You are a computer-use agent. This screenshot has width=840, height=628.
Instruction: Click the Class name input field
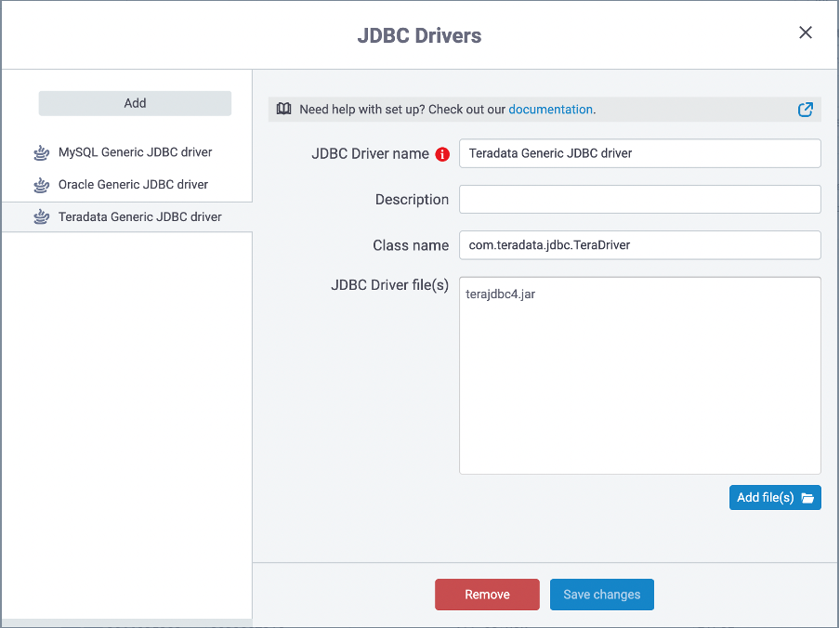[x=639, y=245]
